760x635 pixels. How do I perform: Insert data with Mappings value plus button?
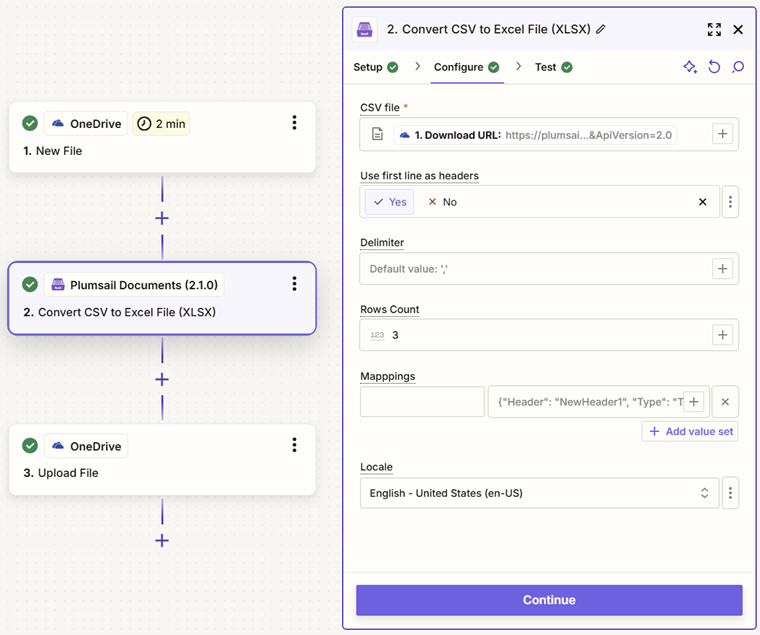click(694, 402)
